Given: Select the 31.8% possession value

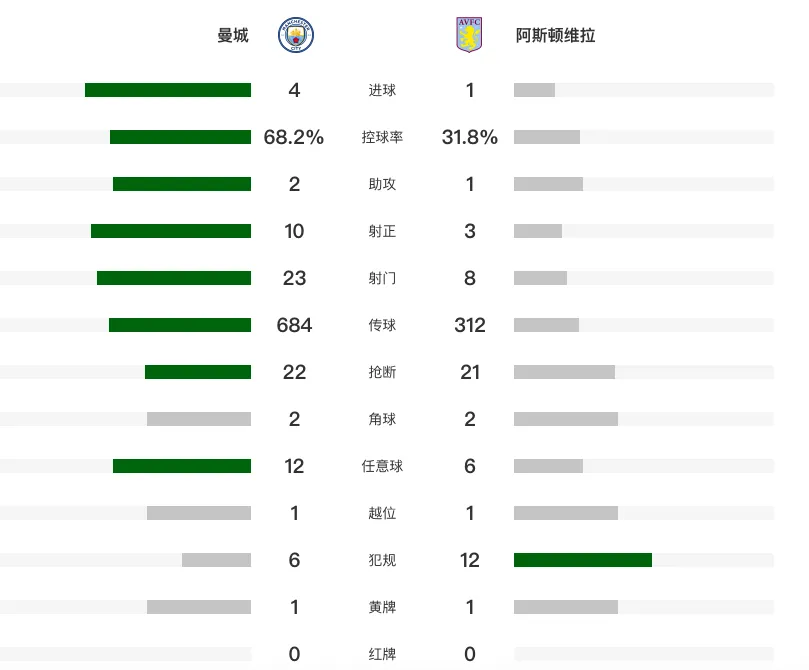Looking at the screenshot, I should [x=470, y=137].
